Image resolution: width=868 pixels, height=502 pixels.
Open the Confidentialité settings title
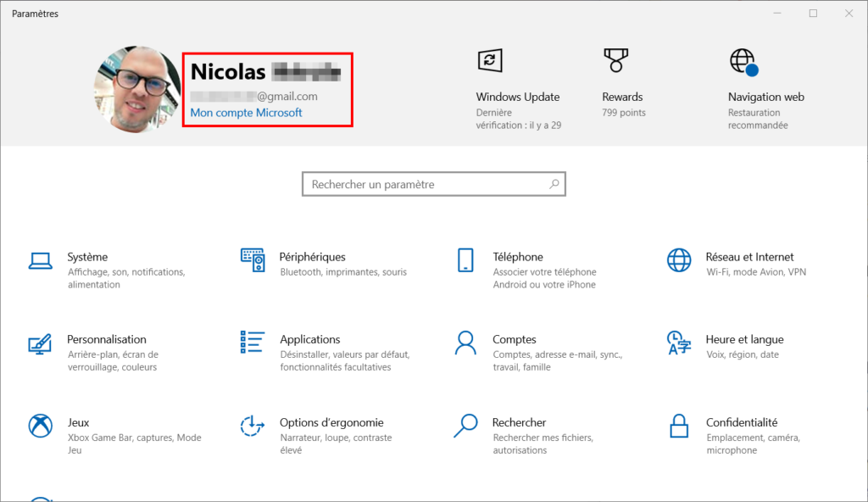(x=742, y=422)
